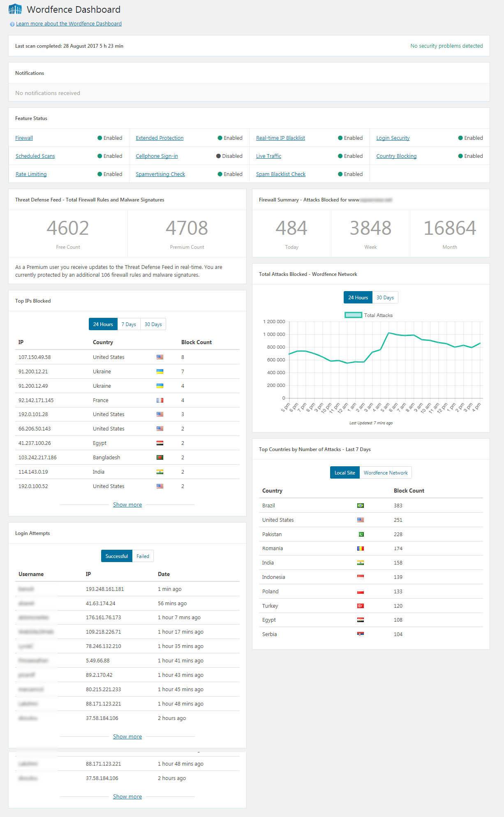Click the Firewall enabled status indicator
504x817 pixels.
[99, 138]
